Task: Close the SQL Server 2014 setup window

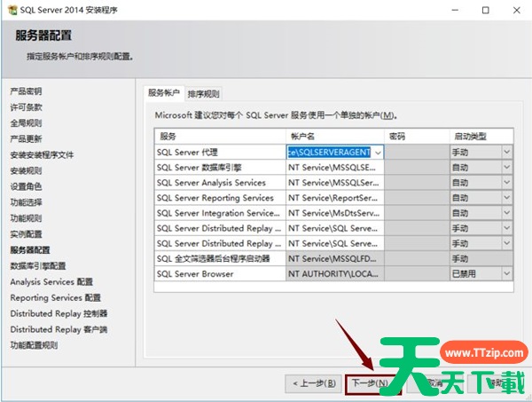Action: 516,10
